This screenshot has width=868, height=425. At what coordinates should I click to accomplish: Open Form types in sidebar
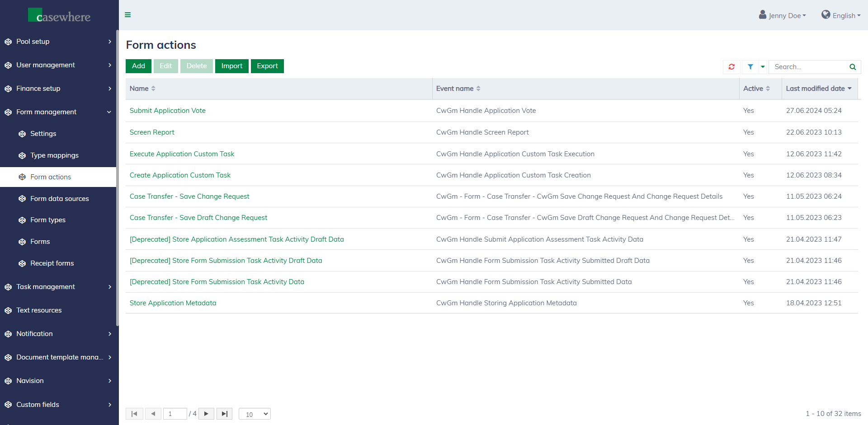[48, 220]
